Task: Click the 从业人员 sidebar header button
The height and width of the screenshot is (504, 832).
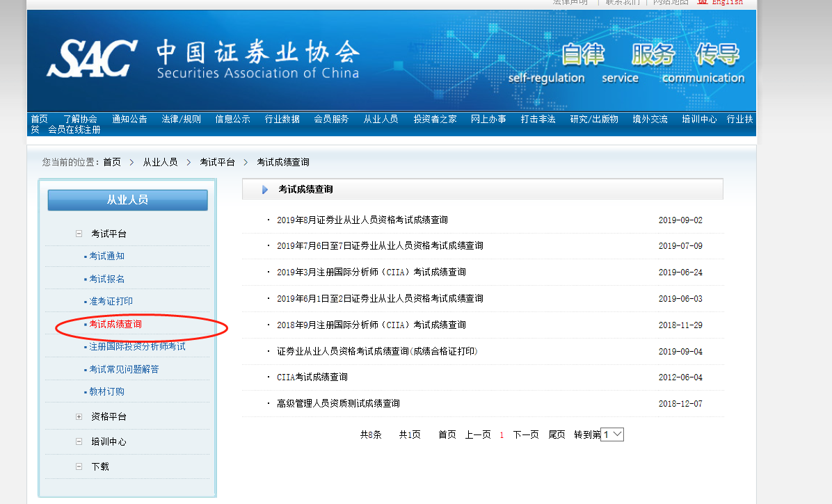Action: [x=127, y=200]
